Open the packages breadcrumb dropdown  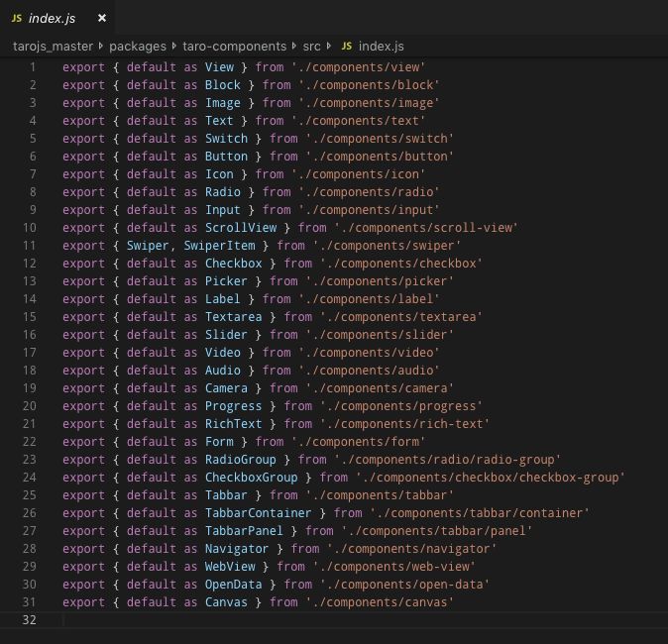(x=137, y=46)
